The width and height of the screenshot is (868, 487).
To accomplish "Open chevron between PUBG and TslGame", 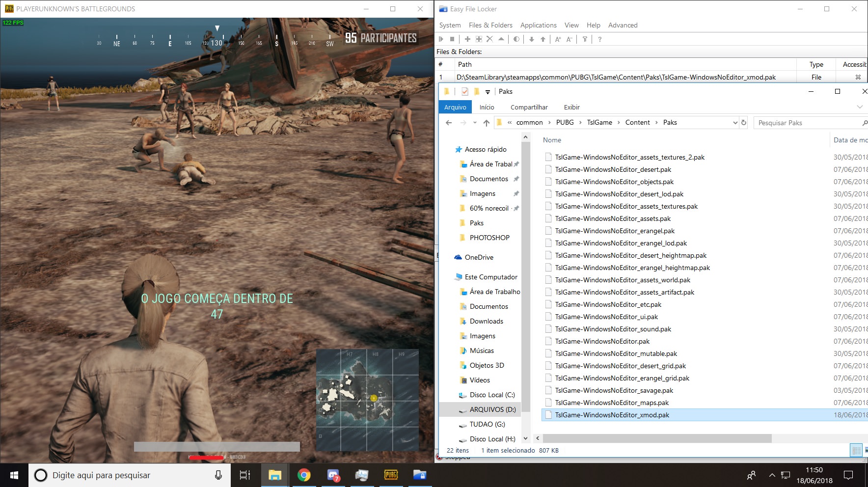I will coord(580,123).
